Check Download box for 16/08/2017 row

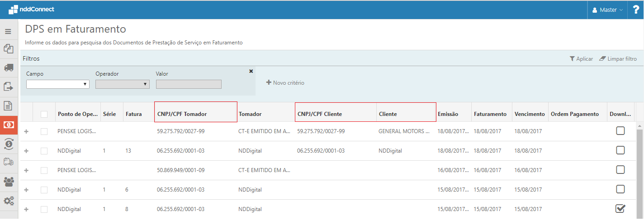pyautogui.click(x=620, y=170)
